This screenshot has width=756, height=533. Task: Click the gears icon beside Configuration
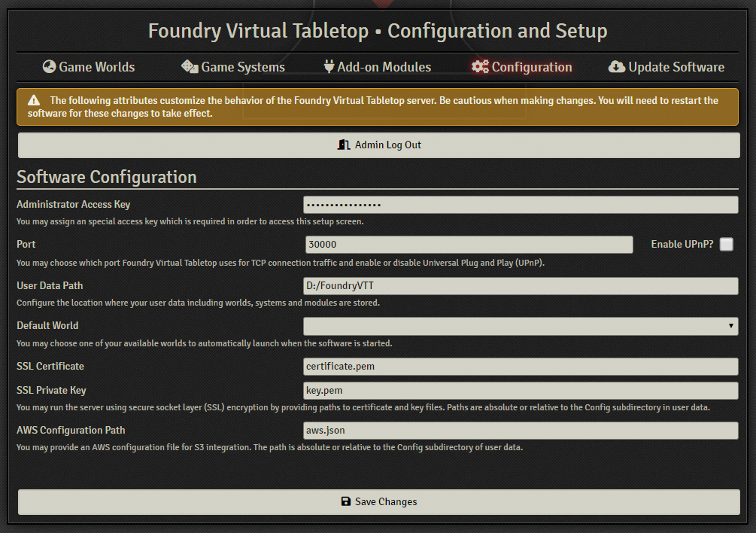pyautogui.click(x=480, y=66)
